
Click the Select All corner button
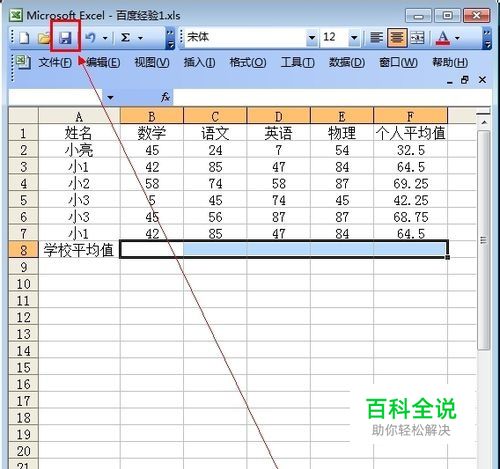[23, 116]
